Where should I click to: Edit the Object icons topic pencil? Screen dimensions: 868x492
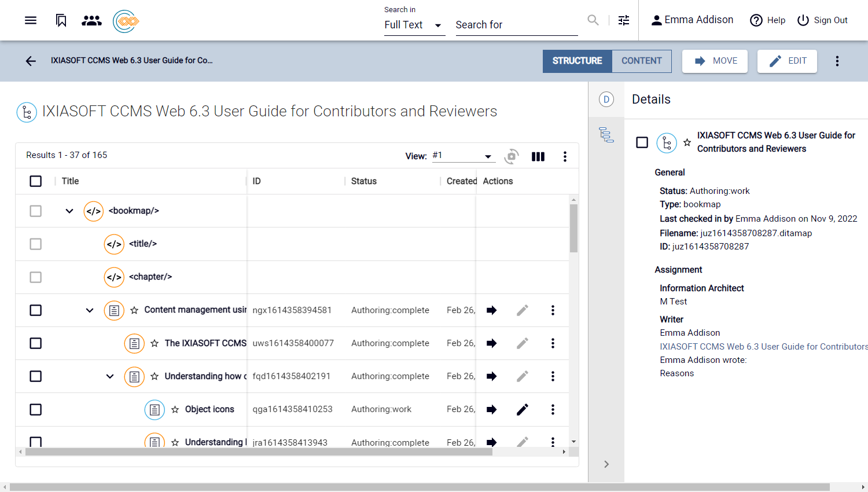pos(522,410)
